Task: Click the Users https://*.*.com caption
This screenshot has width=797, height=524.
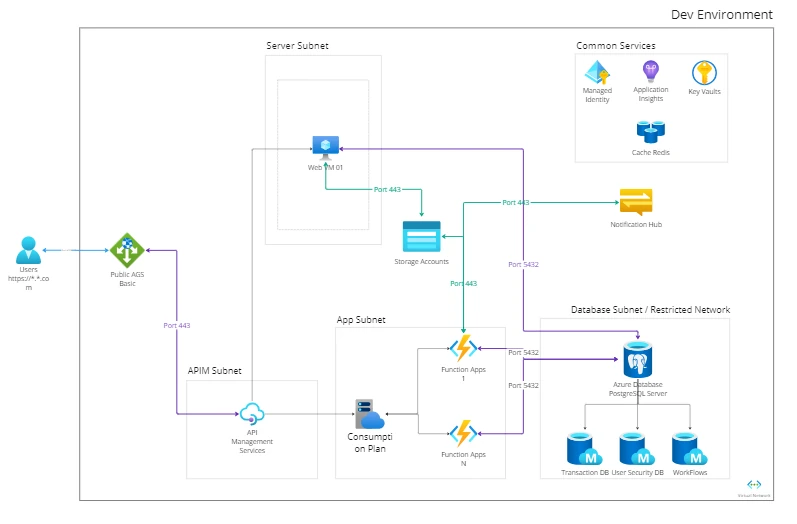Action: click(x=28, y=279)
